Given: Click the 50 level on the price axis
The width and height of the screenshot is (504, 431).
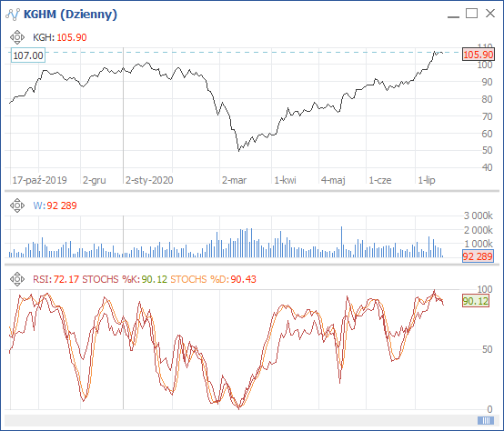Looking at the screenshot, I should click(487, 150).
